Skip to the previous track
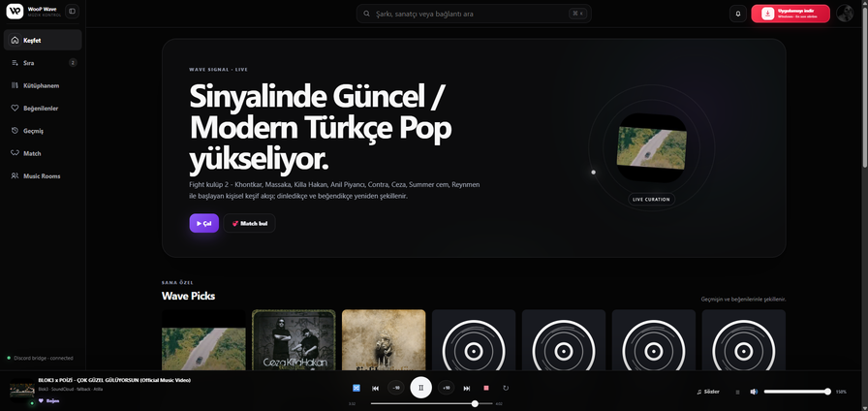The width and height of the screenshot is (868, 411). [x=375, y=389]
